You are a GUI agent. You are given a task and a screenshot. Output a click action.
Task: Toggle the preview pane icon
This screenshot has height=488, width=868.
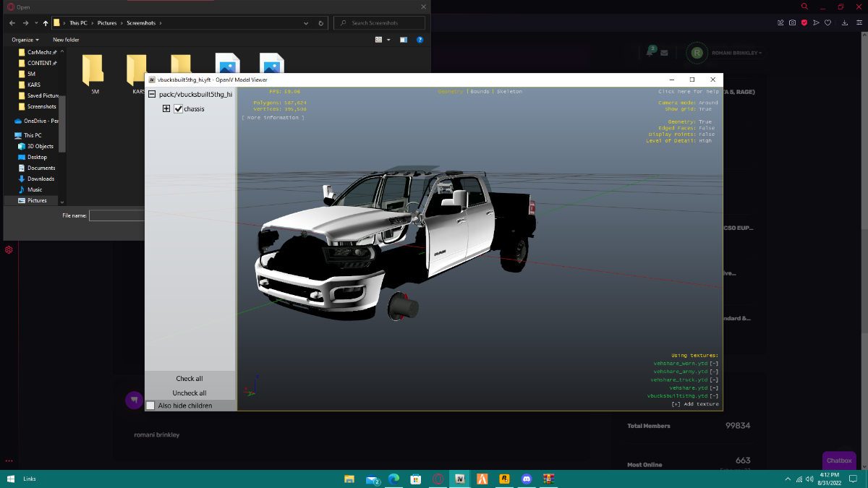point(404,40)
